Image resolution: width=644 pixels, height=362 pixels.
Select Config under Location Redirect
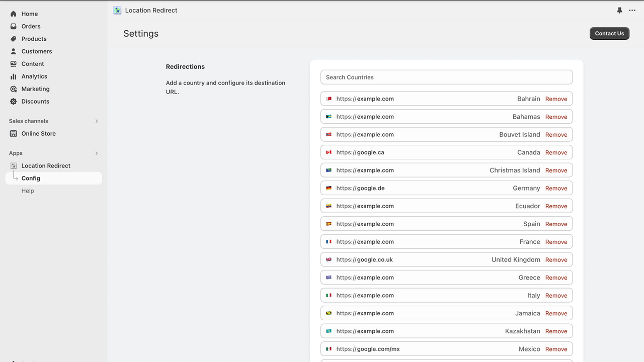[53, 178]
